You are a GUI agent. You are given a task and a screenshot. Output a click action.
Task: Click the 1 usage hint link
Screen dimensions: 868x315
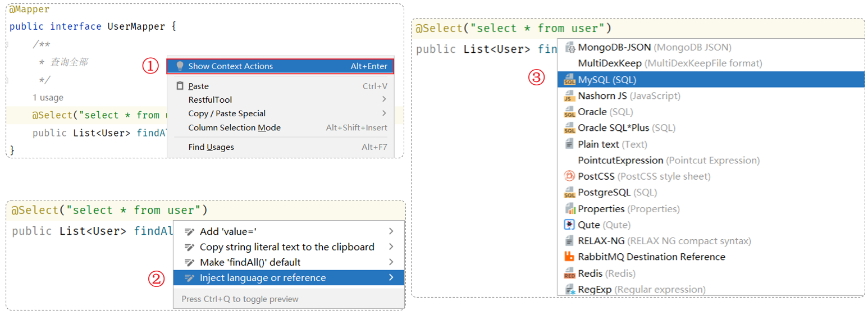pos(48,98)
